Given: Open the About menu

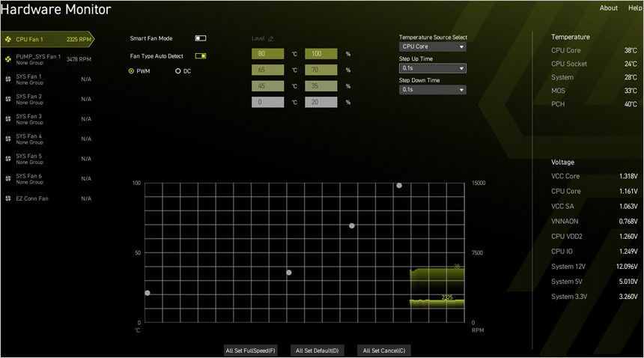Looking at the screenshot, I should coord(608,8).
